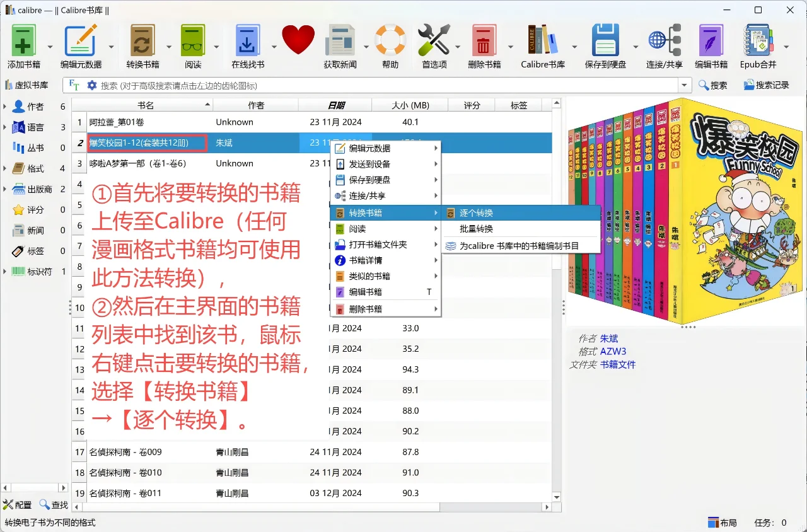Click the Jobs (任务: 0) indicator
This screenshot has height=532, width=807.
770,523
